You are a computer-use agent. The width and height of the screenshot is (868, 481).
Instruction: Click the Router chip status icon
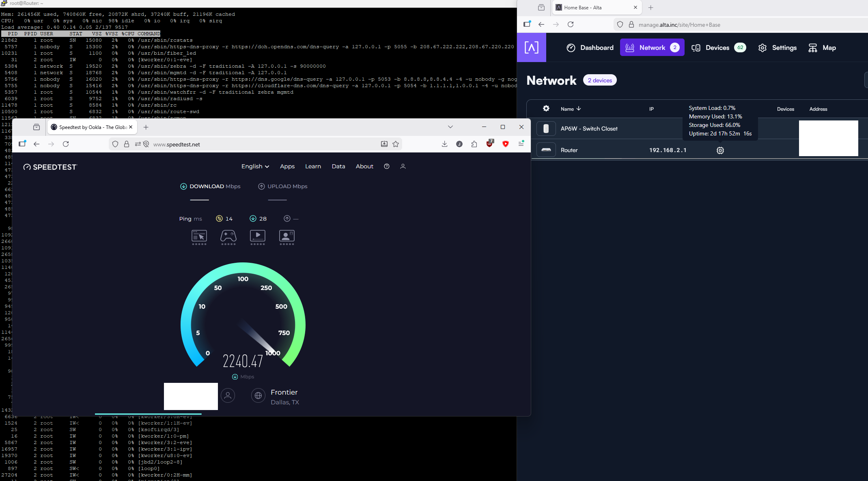tap(720, 150)
